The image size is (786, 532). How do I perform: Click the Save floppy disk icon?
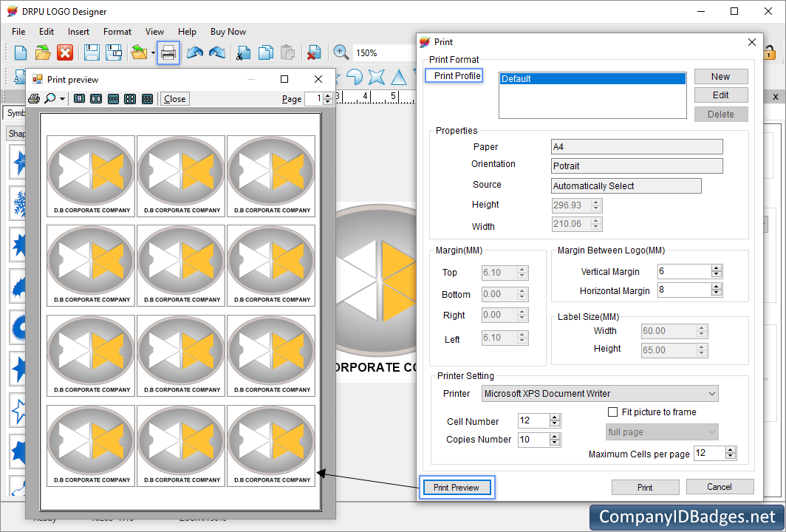(x=92, y=52)
